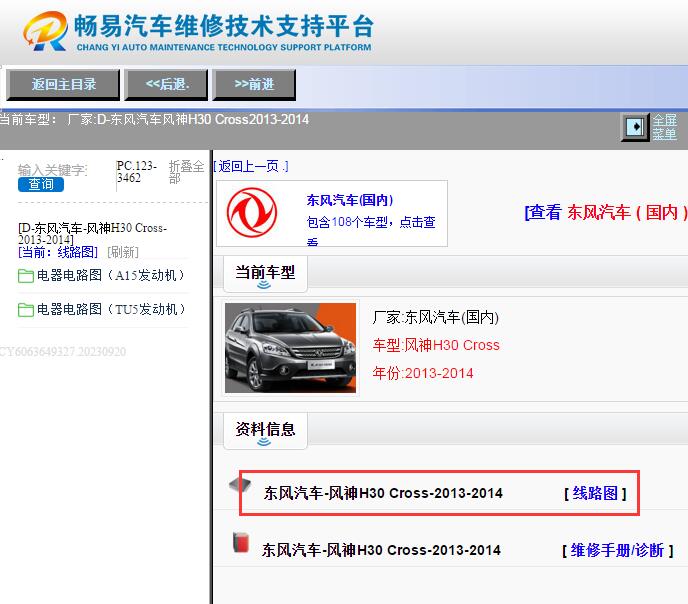Click the 返回上一页 link
This screenshot has height=604, width=688.
point(251,166)
